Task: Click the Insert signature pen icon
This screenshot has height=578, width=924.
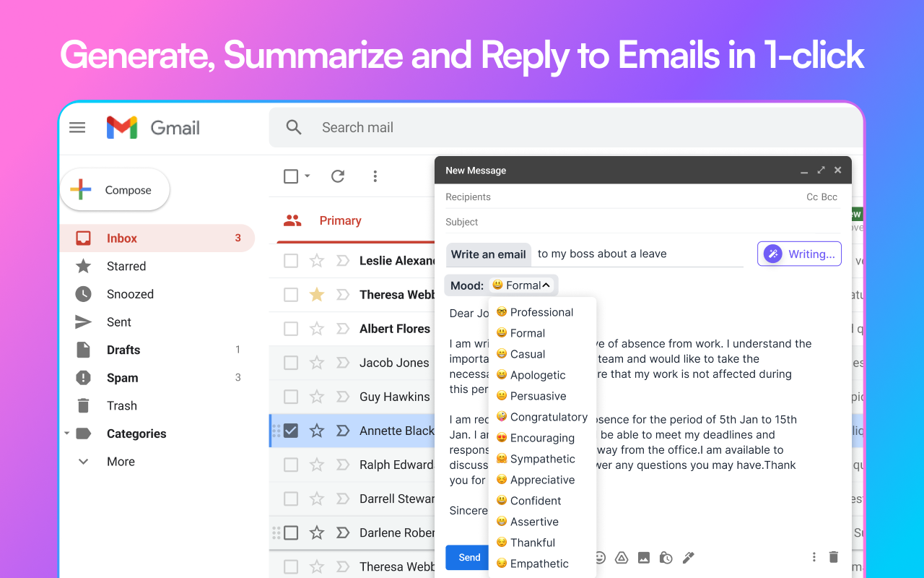Action: 687,557
